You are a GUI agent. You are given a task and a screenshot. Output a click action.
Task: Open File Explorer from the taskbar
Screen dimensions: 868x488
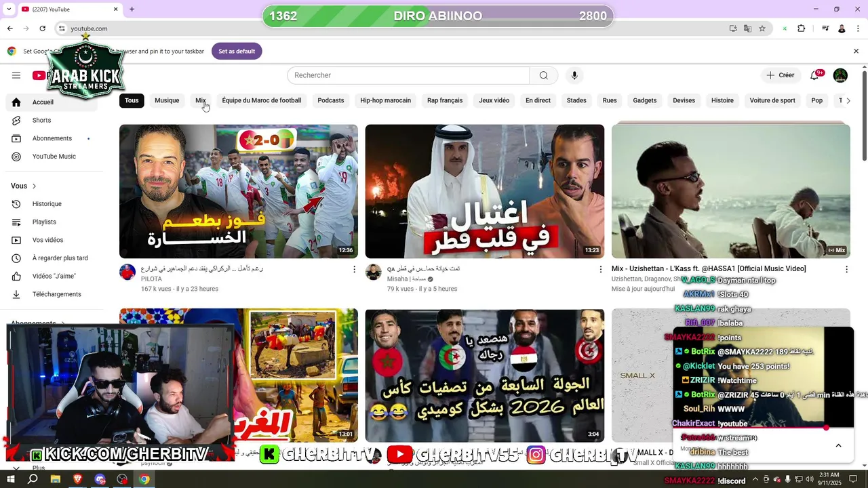[56, 479]
